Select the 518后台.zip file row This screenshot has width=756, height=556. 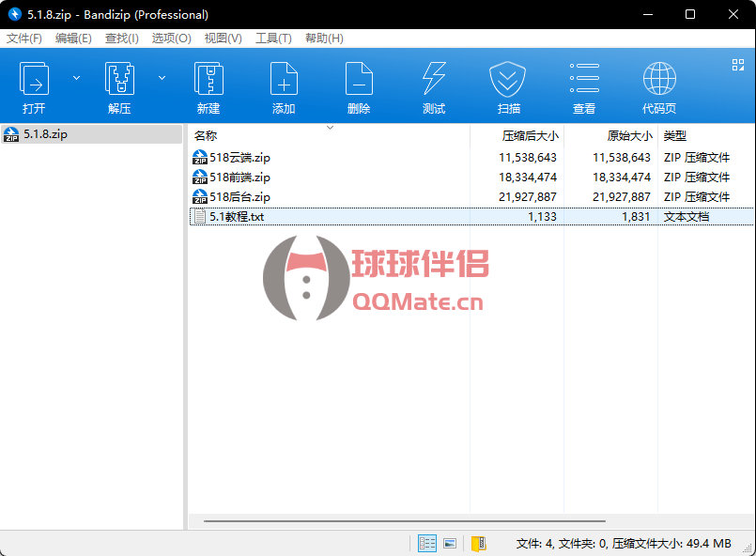(239, 197)
